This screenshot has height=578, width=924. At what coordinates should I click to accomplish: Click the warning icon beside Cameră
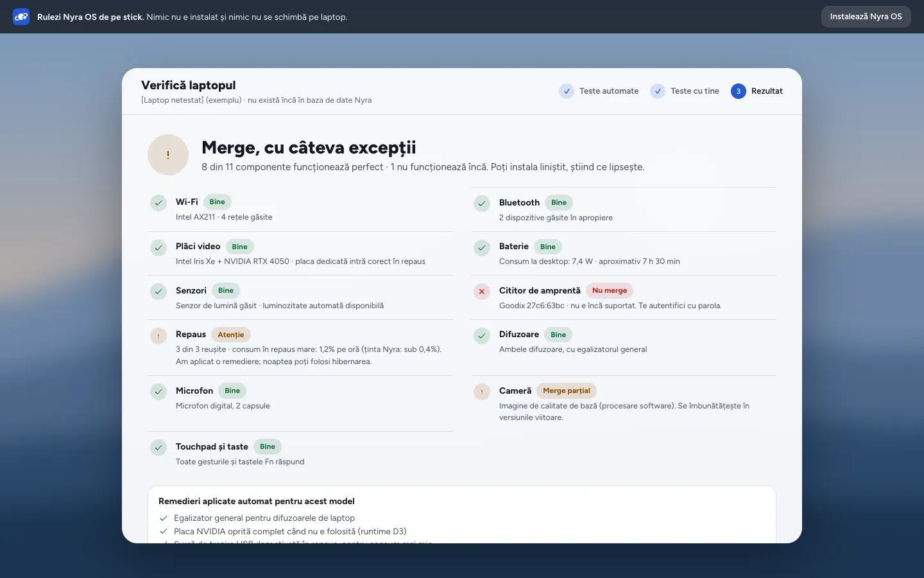[x=482, y=392]
